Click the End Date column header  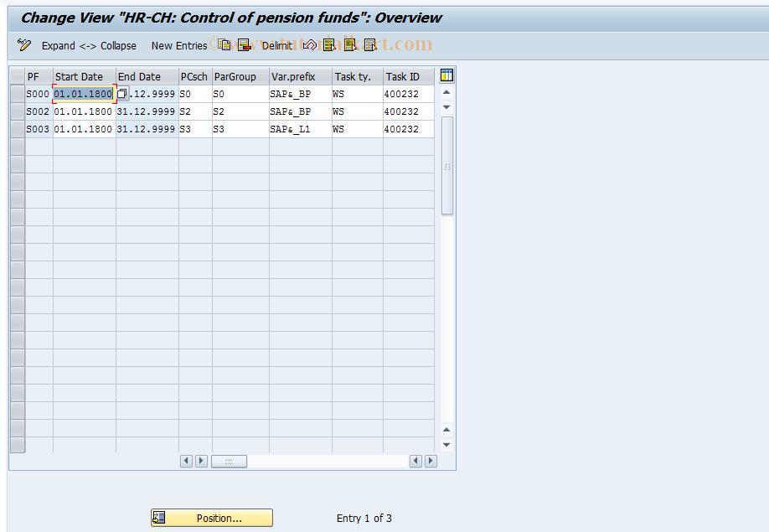click(147, 76)
